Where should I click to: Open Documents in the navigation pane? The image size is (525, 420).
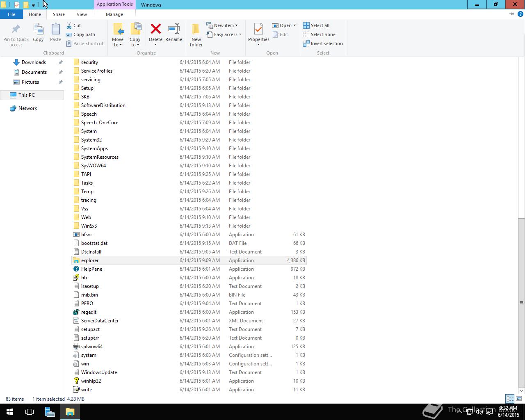pyautogui.click(x=34, y=72)
